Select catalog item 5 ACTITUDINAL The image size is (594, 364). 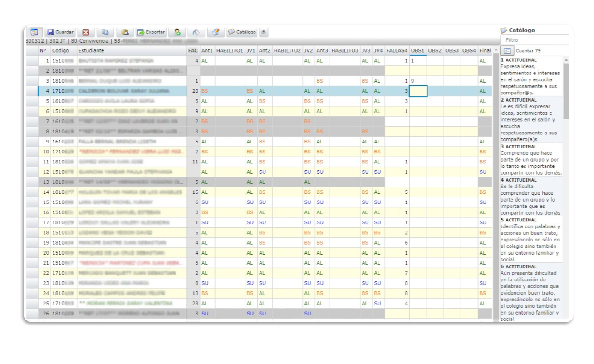click(x=531, y=240)
